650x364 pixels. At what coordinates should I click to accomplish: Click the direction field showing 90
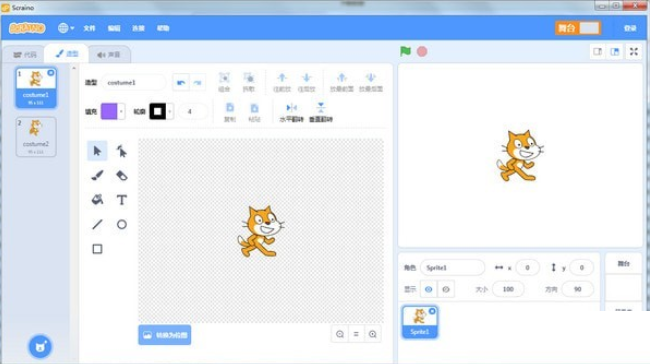(x=577, y=289)
